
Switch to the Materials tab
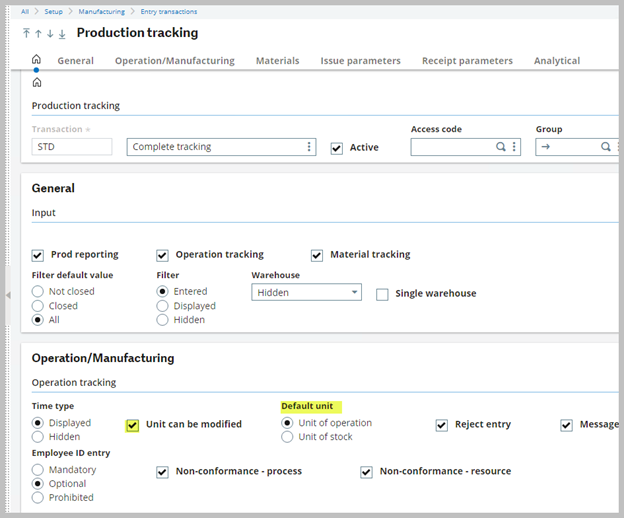pos(277,61)
